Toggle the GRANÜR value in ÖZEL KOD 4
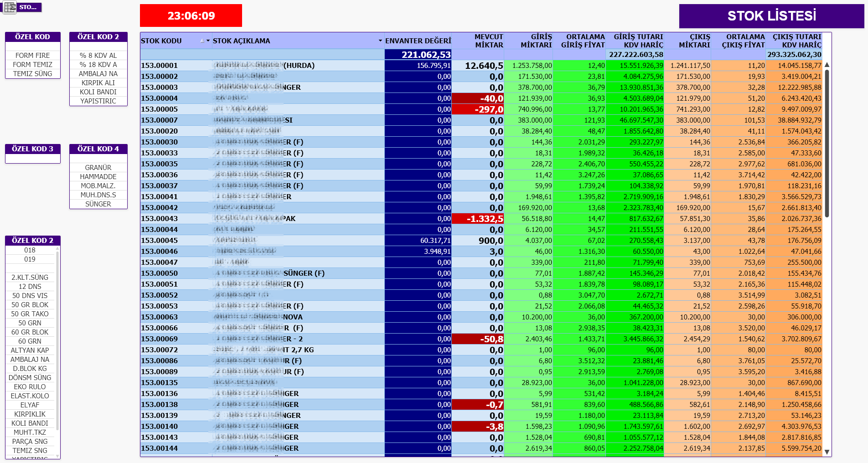This screenshot has height=463, width=868. 98,168
